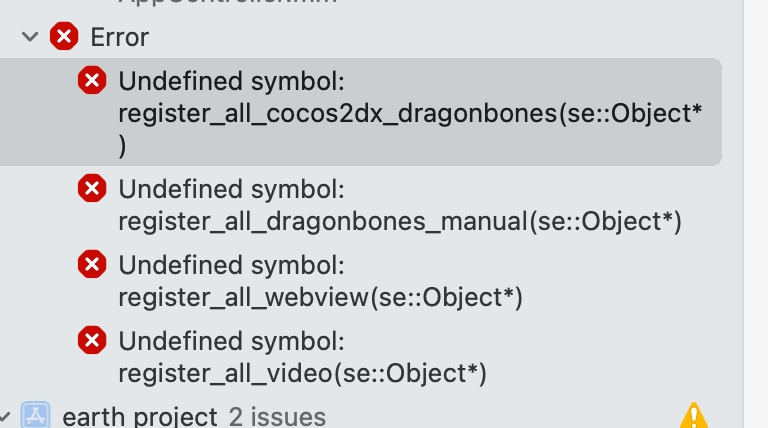The width and height of the screenshot is (768, 428).
Task: Toggle the earth project disclosure chevron
Action: (6, 416)
